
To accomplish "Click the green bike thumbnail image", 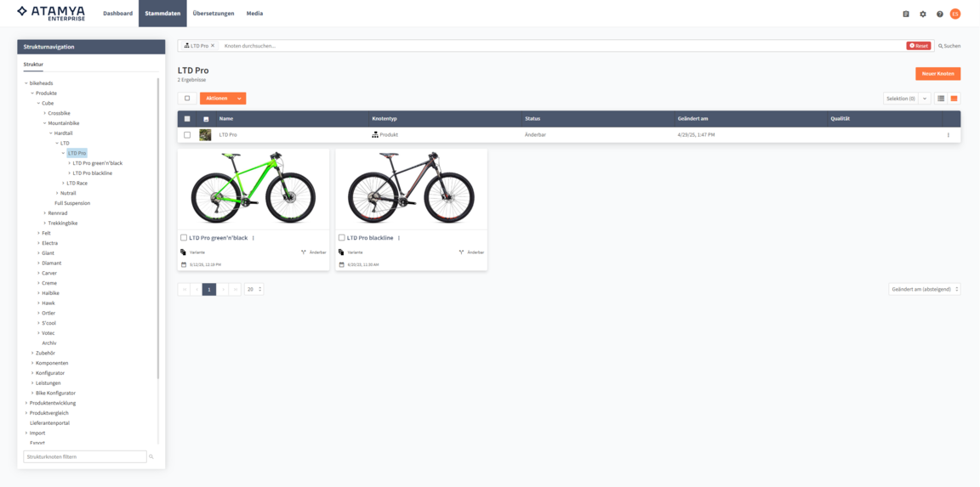I will click(x=254, y=189).
